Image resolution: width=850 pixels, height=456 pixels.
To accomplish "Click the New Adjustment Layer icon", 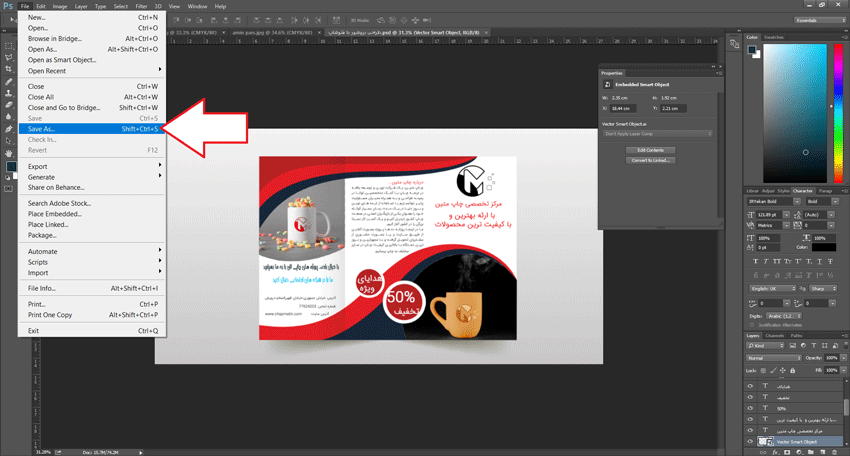I will pyautogui.click(x=799, y=452).
